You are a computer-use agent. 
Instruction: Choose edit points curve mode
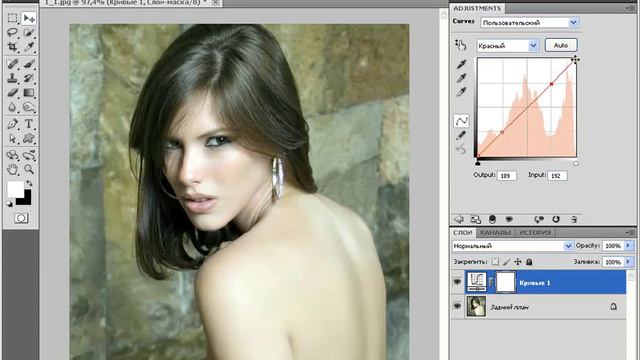click(x=462, y=121)
